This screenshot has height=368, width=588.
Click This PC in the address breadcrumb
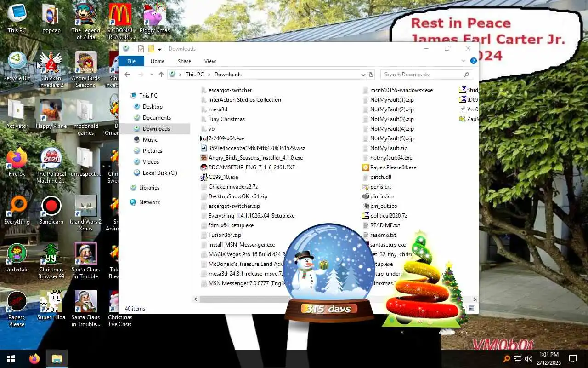click(195, 75)
